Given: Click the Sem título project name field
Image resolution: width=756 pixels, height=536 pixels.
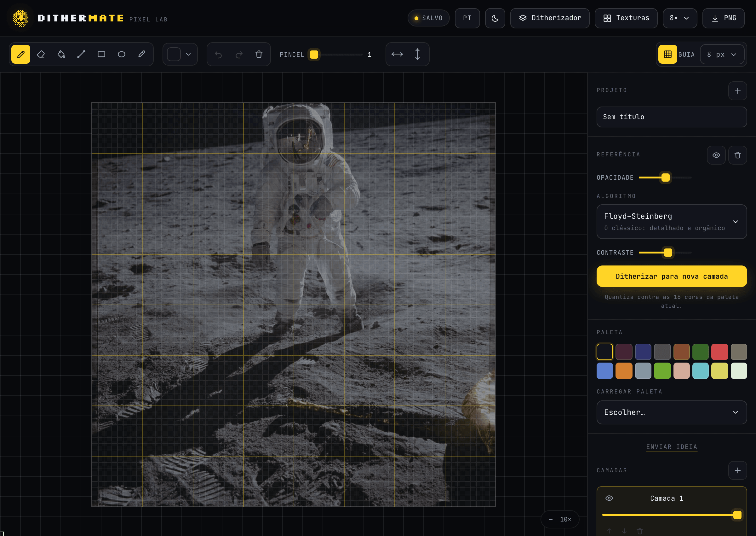Looking at the screenshot, I should [x=672, y=117].
